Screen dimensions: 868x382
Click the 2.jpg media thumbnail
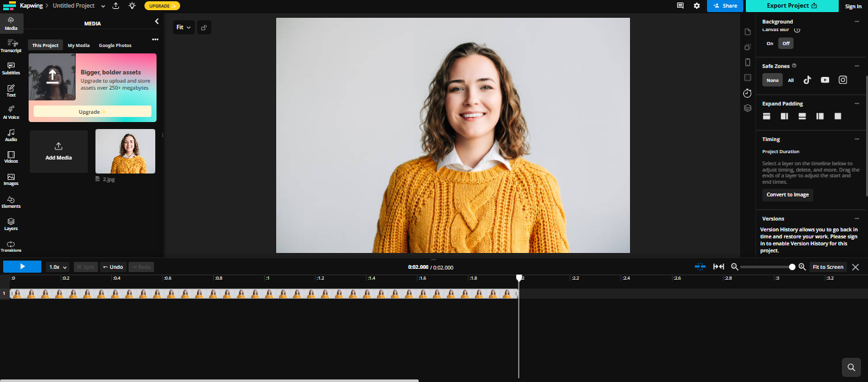(125, 151)
